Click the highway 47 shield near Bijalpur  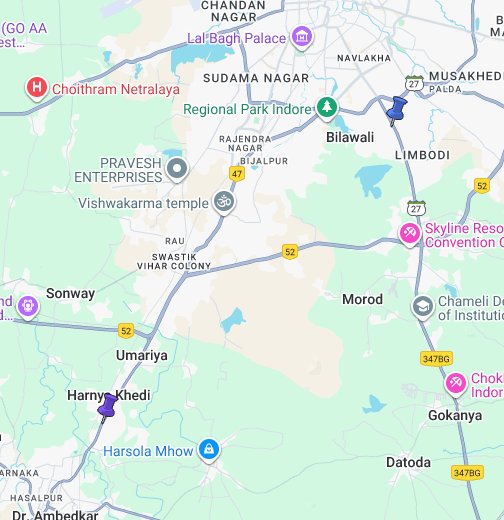(x=237, y=174)
